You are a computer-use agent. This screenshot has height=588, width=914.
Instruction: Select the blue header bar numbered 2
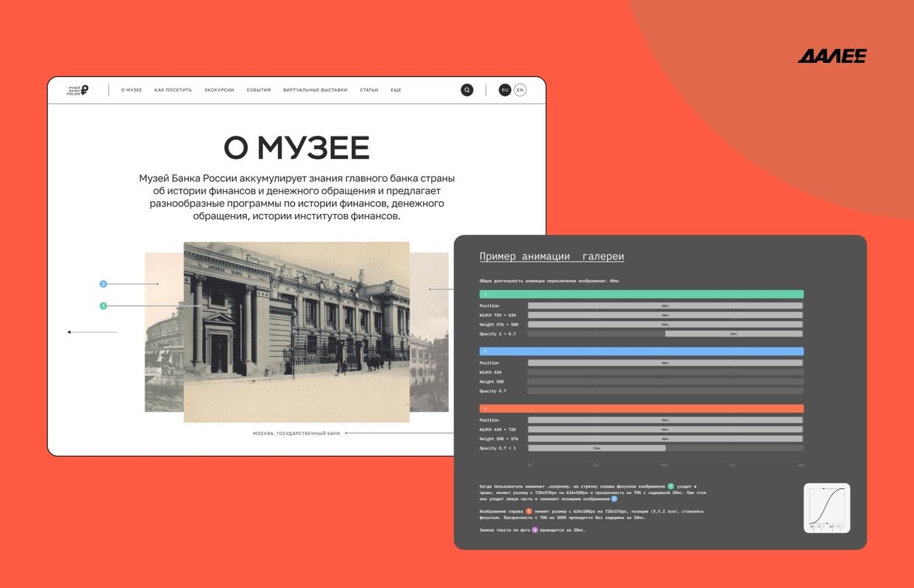coord(641,351)
